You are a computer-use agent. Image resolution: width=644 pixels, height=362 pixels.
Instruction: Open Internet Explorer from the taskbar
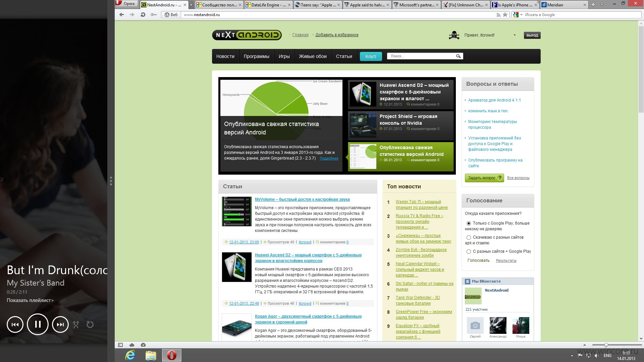click(130, 355)
